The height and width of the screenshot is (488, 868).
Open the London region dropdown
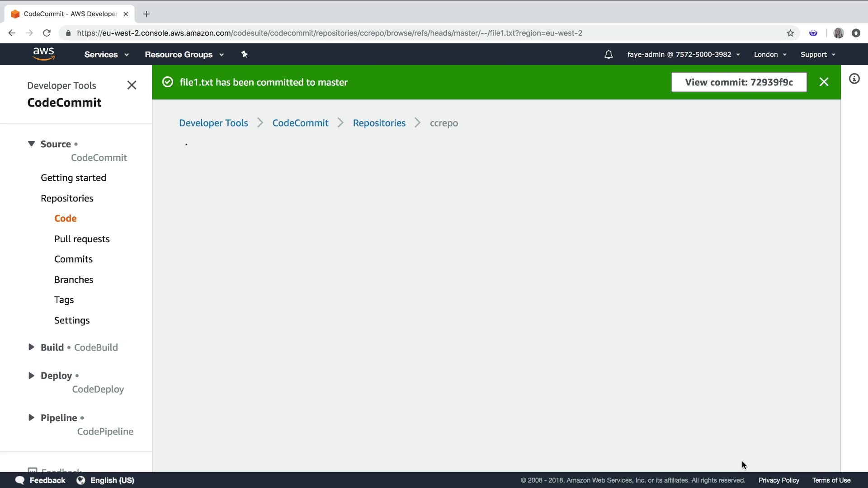tap(770, 54)
